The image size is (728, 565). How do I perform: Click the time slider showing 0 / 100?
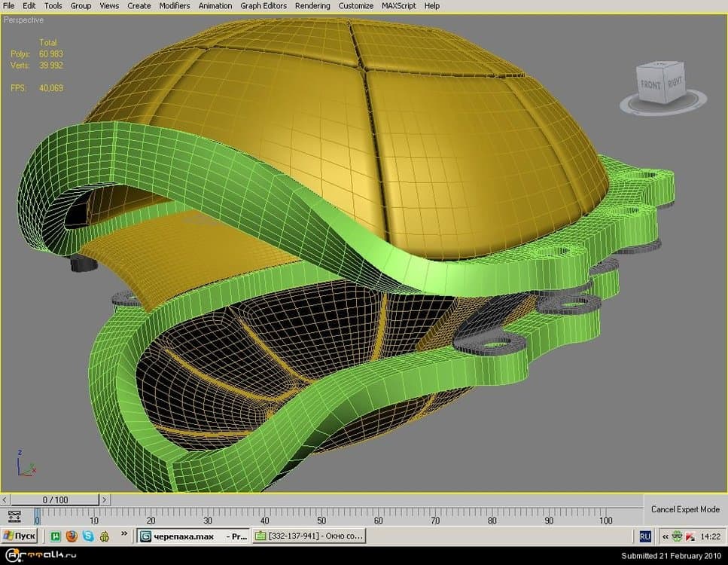coord(55,499)
